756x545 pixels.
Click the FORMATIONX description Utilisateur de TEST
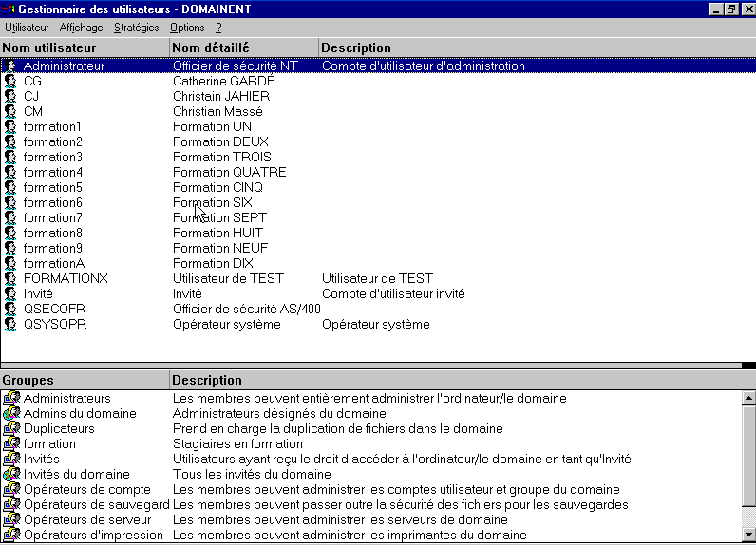coord(377,278)
